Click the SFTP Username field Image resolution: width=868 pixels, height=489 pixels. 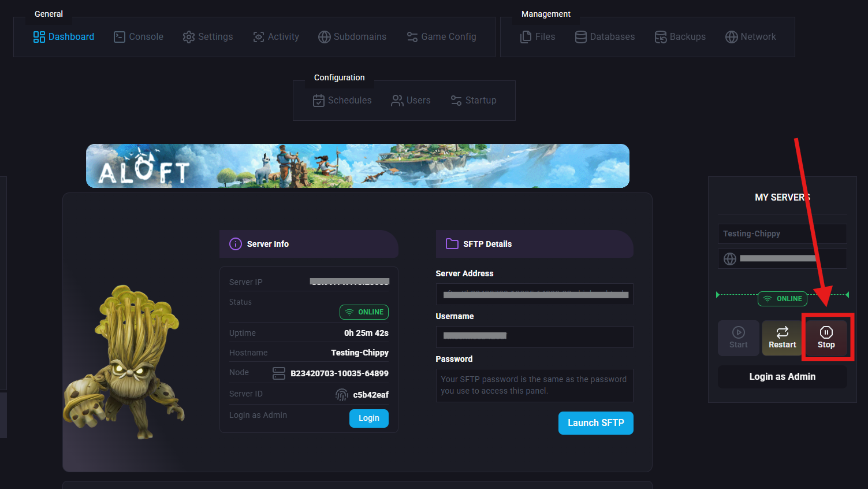pos(535,337)
